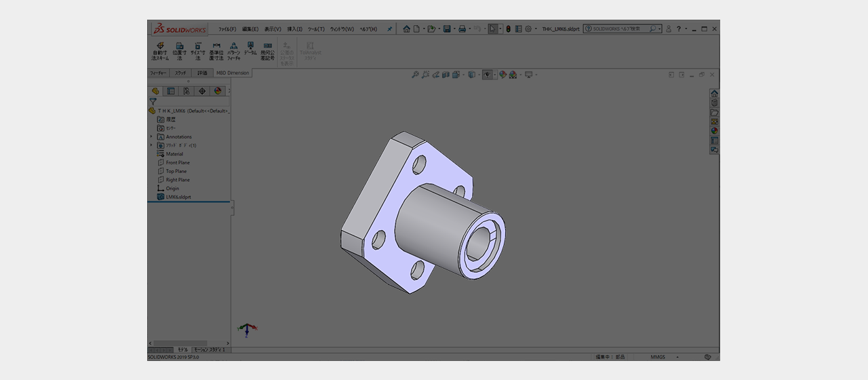868x380 pixels.
Task: Open the dropdown arrow next to Options gear
Action: tap(536, 29)
